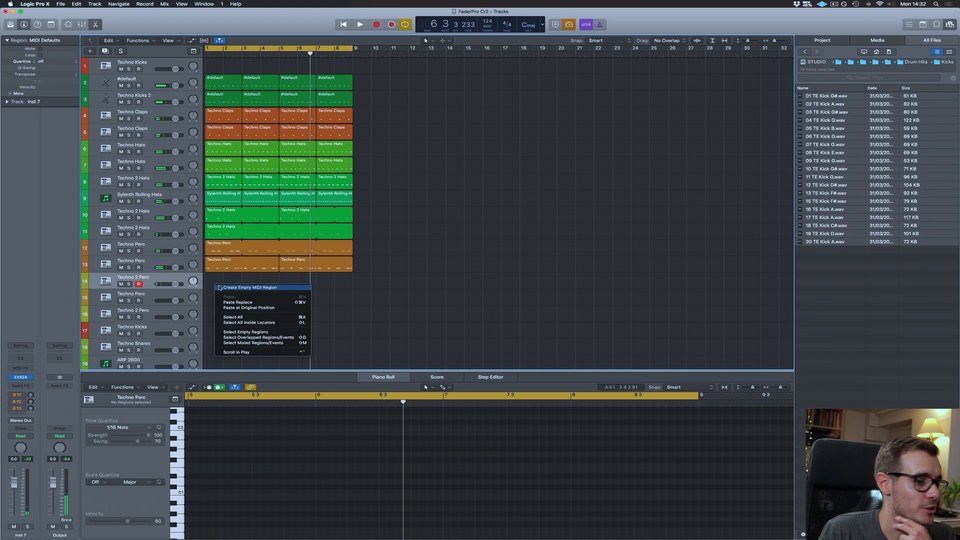Expand the Track Inst 7 disclosure triangle

pyautogui.click(x=7, y=102)
